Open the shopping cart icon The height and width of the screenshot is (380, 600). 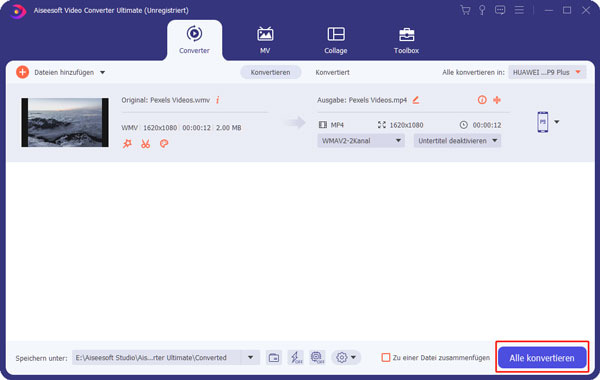465,10
